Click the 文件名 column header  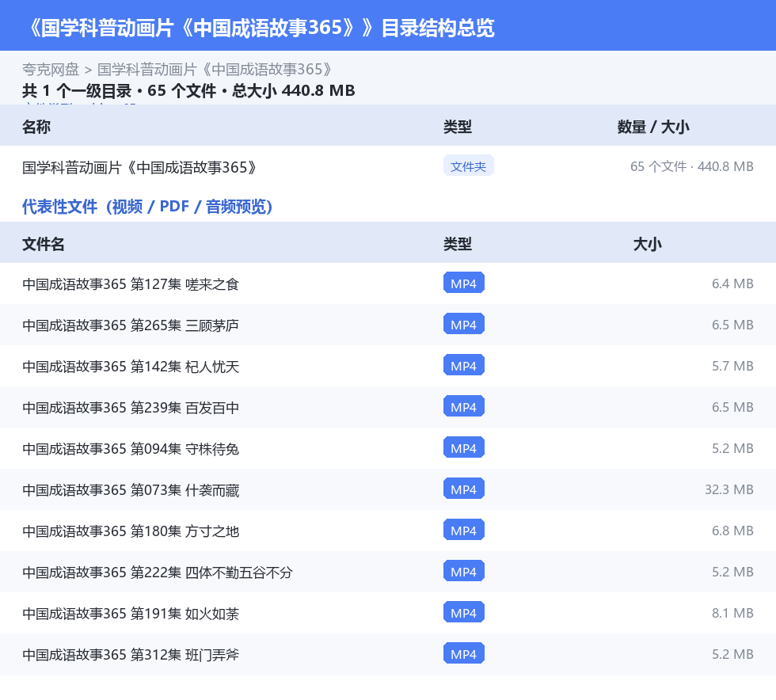coord(43,244)
